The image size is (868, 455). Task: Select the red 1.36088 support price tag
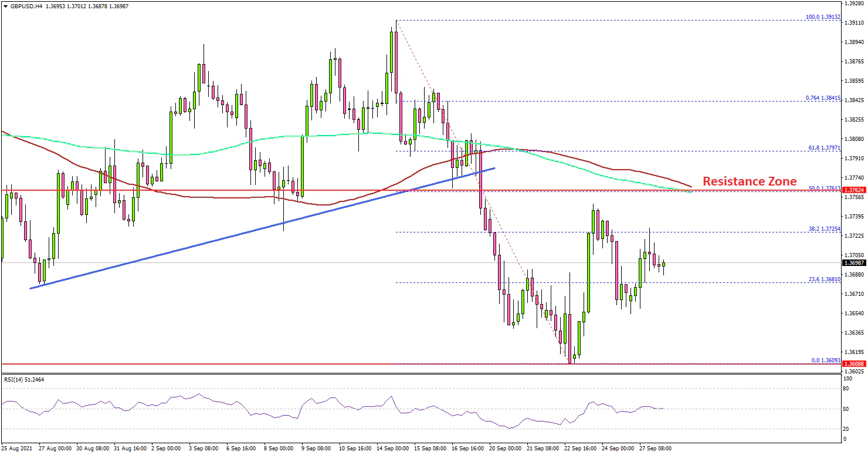click(x=854, y=364)
